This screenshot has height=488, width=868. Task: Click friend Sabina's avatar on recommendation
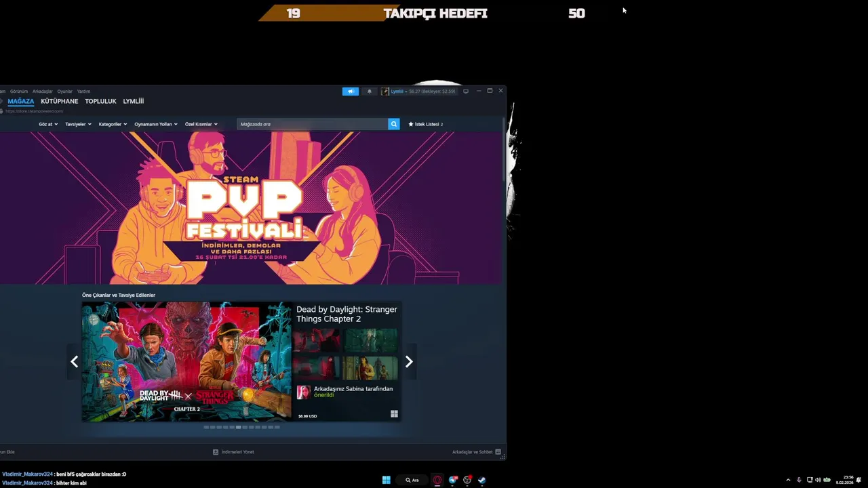(x=304, y=392)
